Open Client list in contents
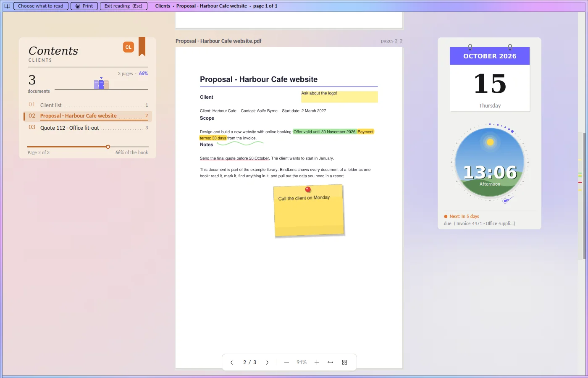The width and height of the screenshot is (588, 378). pos(88,105)
